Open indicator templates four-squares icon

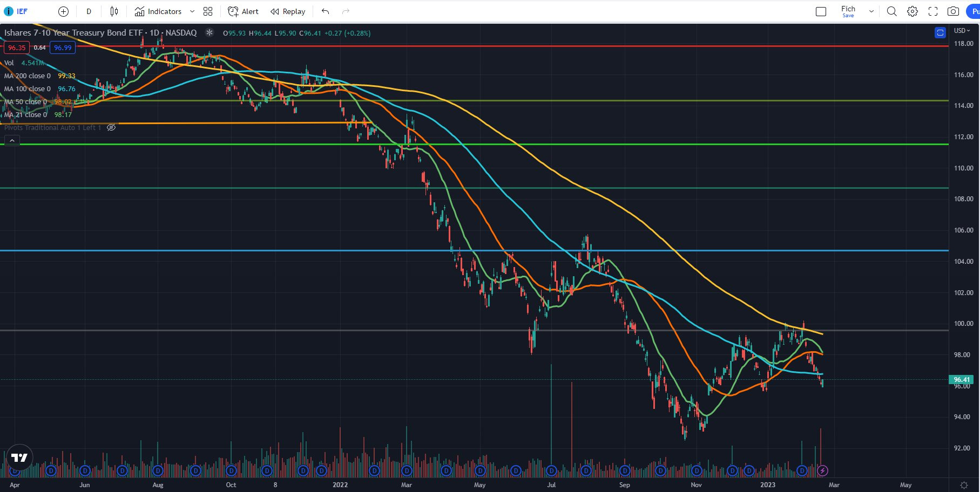pos(208,11)
